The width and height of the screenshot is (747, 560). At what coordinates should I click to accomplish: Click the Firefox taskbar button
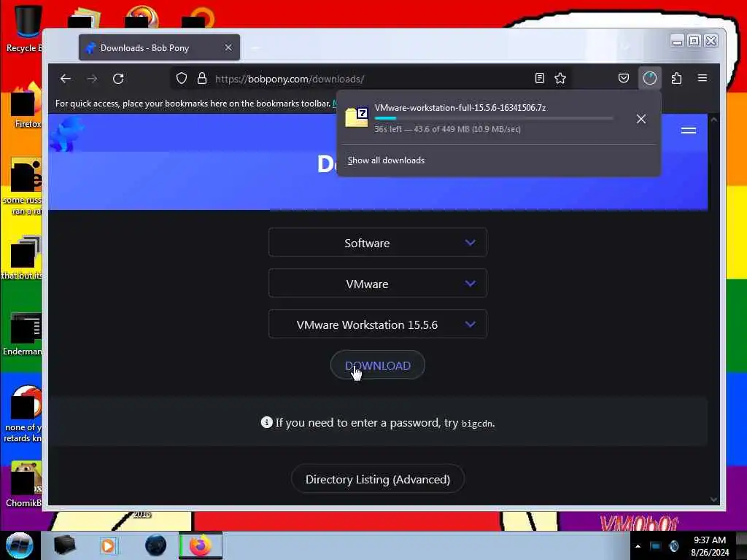point(201,545)
